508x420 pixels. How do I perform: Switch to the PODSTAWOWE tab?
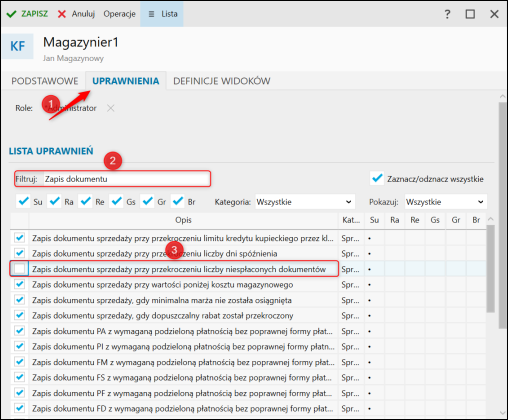(x=45, y=81)
